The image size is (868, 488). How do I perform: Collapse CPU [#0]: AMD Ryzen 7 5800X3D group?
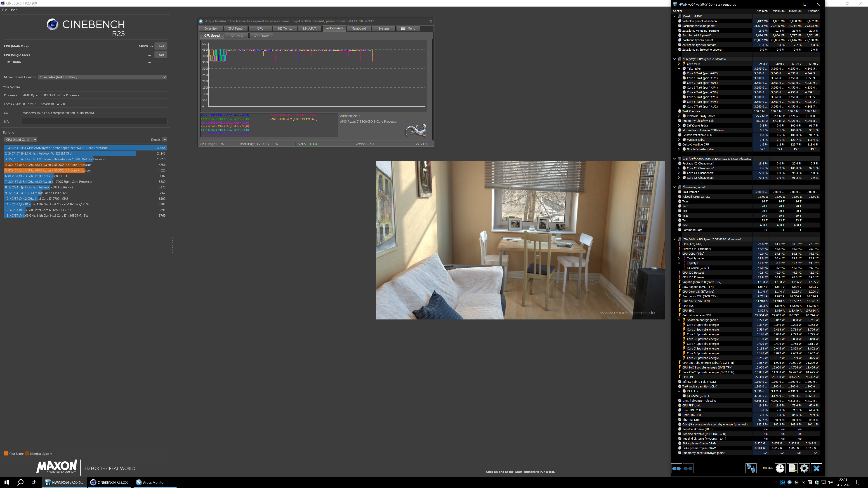coord(675,59)
